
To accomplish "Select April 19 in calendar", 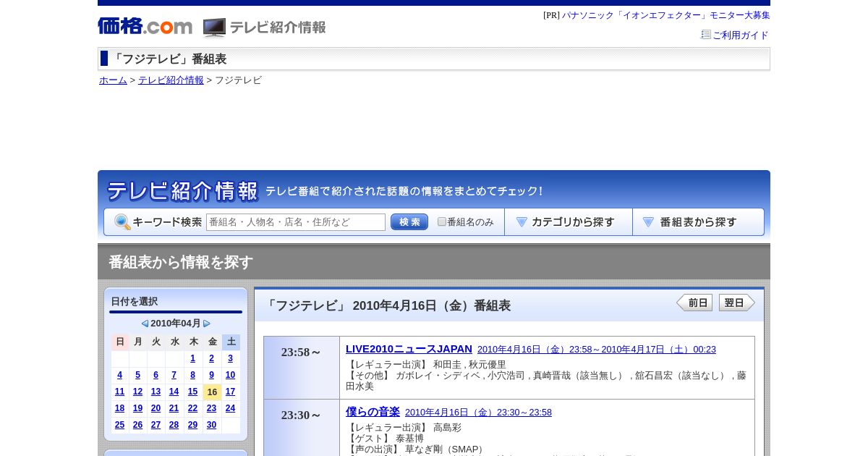I will [x=138, y=408].
